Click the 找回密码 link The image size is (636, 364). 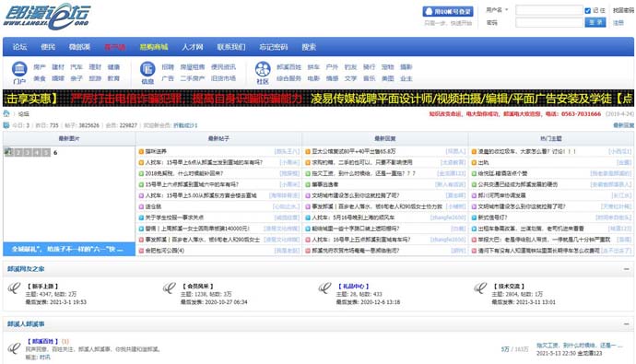(x=623, y=10)
